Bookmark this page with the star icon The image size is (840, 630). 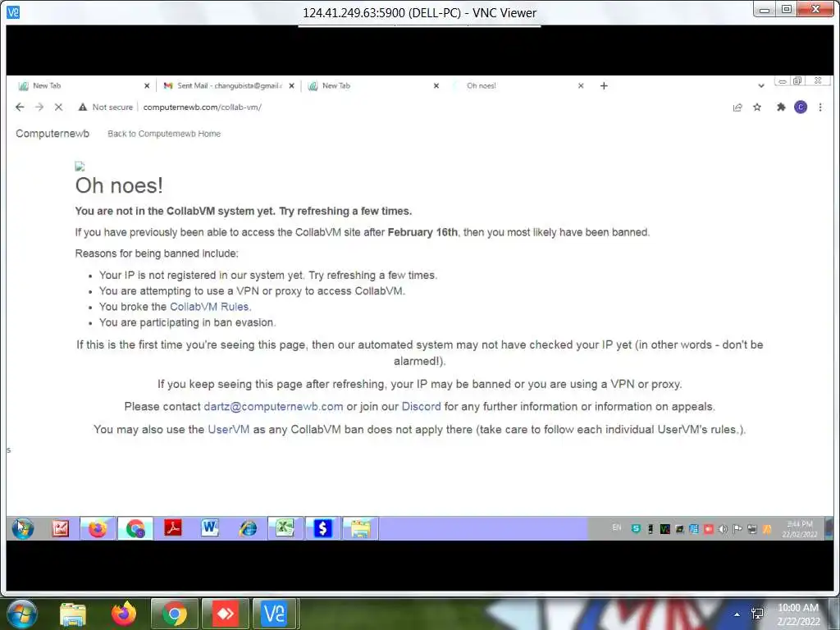point(757,107)
